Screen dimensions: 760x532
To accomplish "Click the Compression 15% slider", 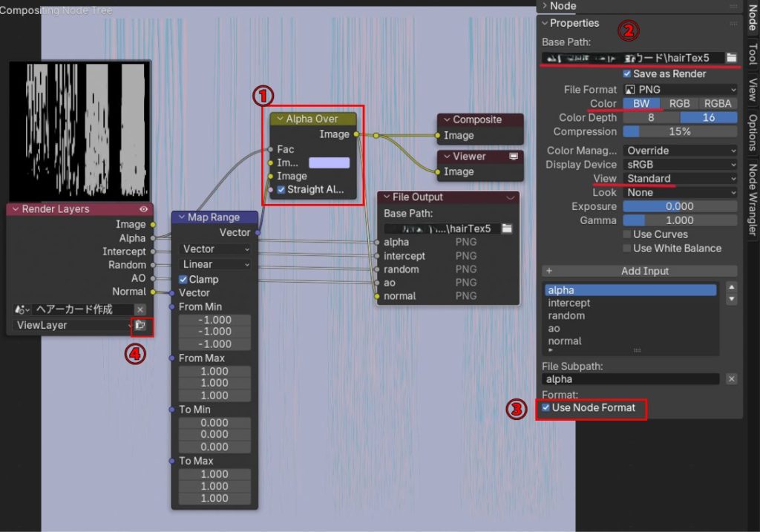I will [679, 132].
